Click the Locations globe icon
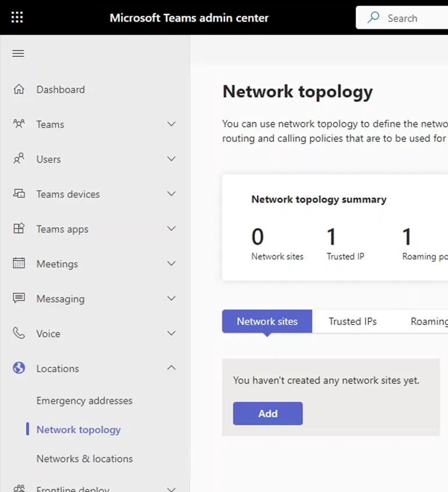 click(19, 368)
